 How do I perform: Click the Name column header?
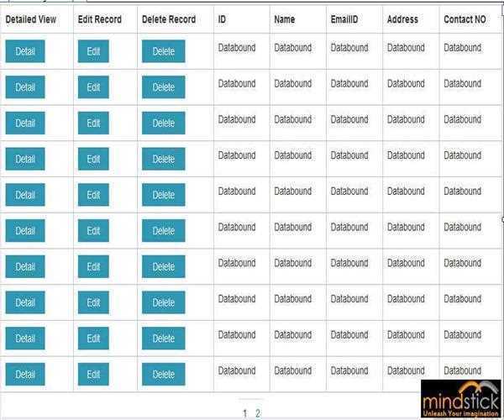click(x=285, y=19)
